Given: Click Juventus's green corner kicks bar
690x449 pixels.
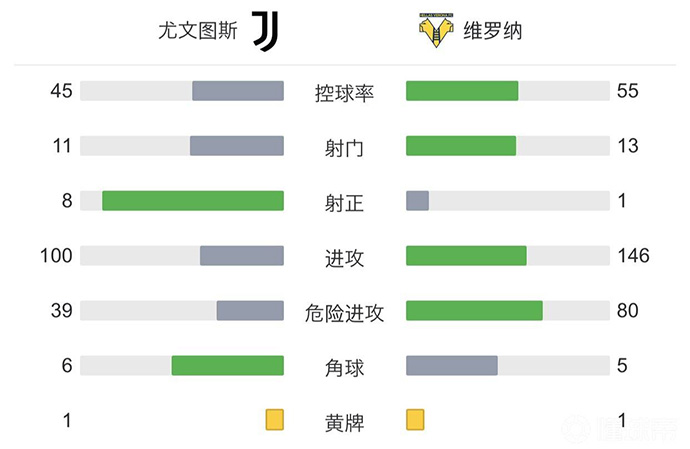Looking at the screenshot, I should [228, 365].
